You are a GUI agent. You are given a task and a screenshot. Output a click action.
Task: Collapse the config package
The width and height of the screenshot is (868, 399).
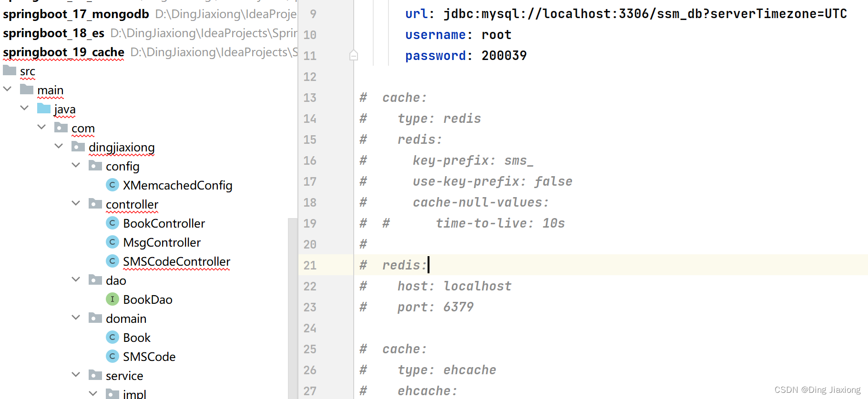pyautogui.click(x=76, y=165)
